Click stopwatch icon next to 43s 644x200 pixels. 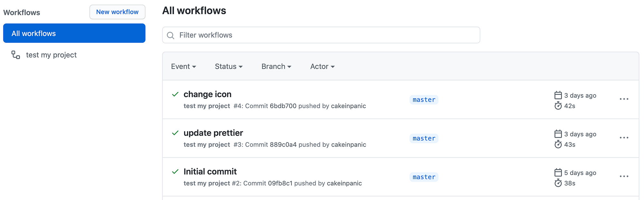coord(558,144)
